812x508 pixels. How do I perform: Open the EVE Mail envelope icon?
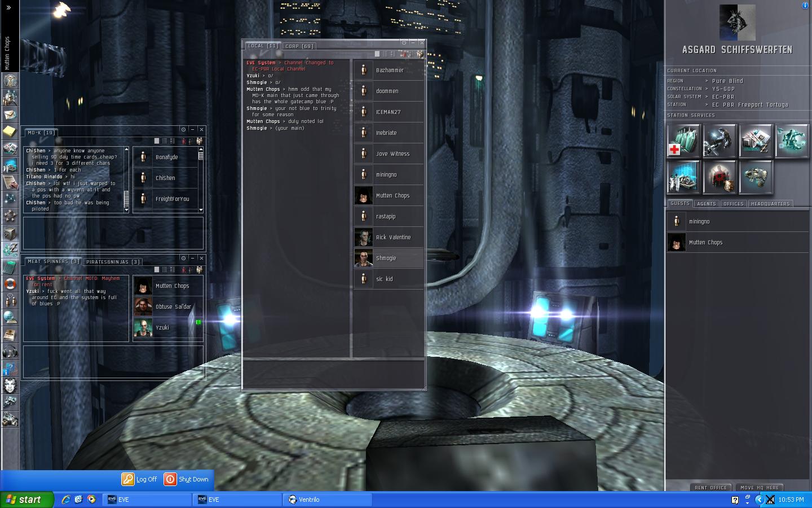tap(10, 114)
